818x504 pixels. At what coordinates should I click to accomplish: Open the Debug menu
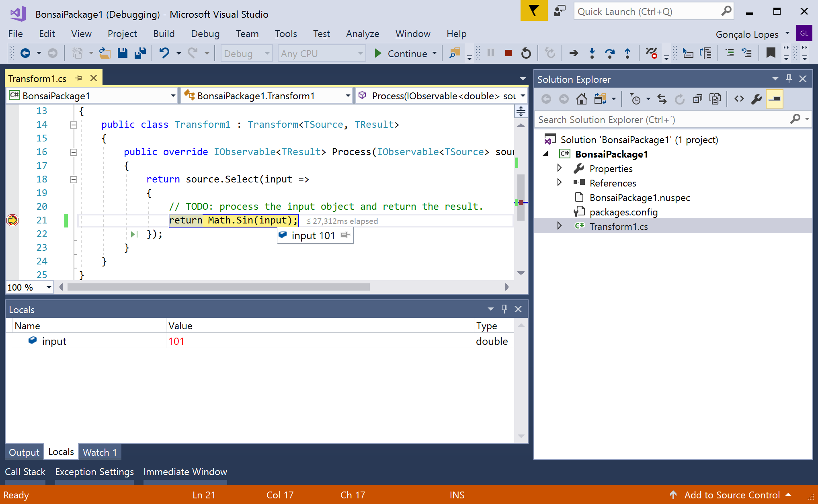click(205, 34)
